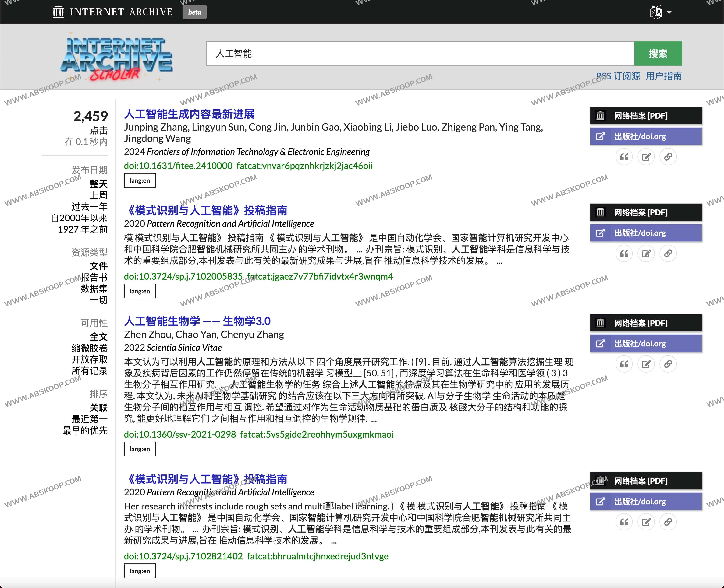
Task: Click the link icon for 人工智能生物学 result
Action: [x=668, y=364]
